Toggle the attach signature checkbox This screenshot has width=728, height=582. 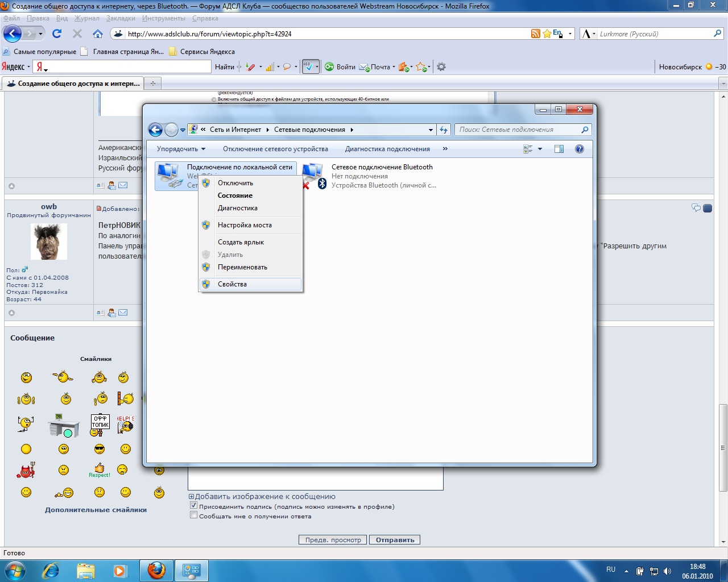[x=193, y=506]
